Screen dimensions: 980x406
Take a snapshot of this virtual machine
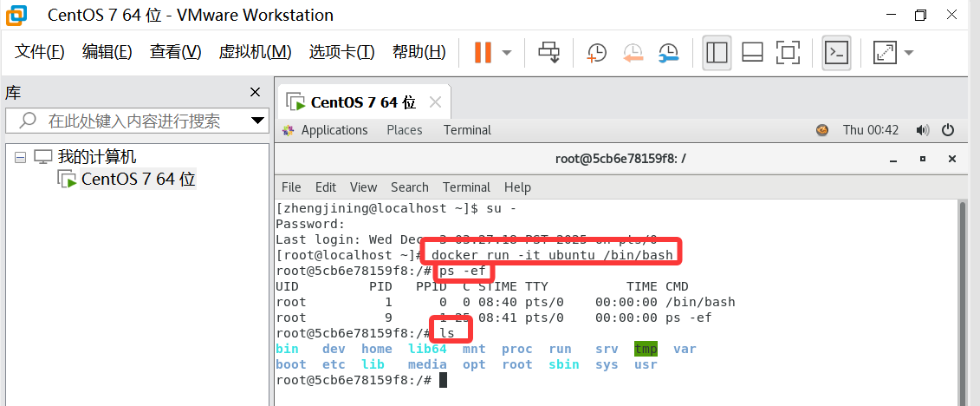point(597,52)
